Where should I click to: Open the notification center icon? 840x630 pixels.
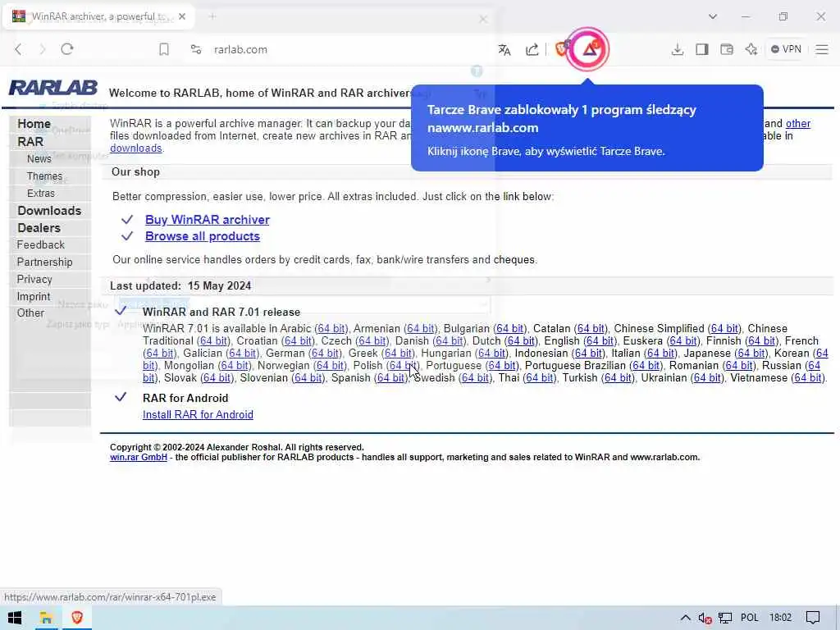coord(813,618)
